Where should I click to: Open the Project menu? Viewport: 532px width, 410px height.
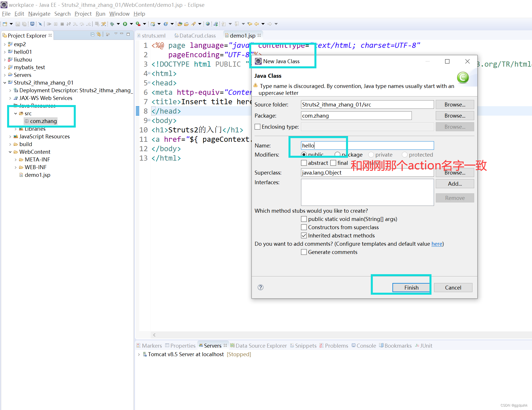[83, 14]
